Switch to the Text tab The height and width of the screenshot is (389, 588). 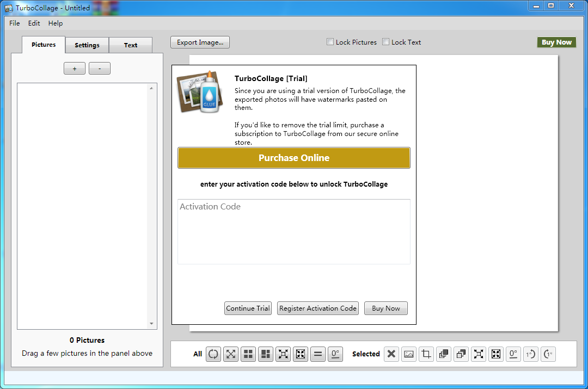(x=131, y=45)
